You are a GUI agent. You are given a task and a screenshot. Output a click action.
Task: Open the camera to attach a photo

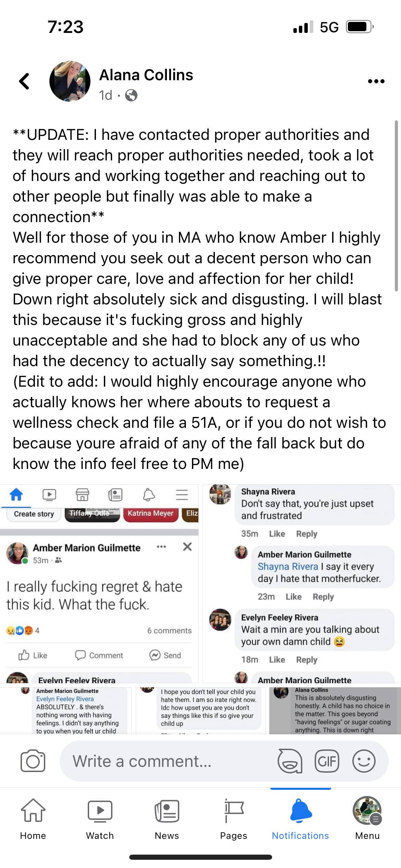[x=33, y=761]
